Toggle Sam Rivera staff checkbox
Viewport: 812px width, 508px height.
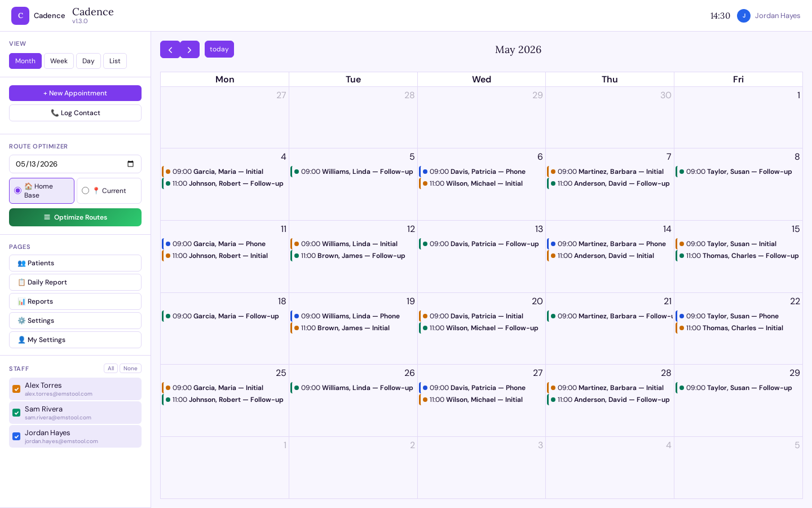point(16,413)
